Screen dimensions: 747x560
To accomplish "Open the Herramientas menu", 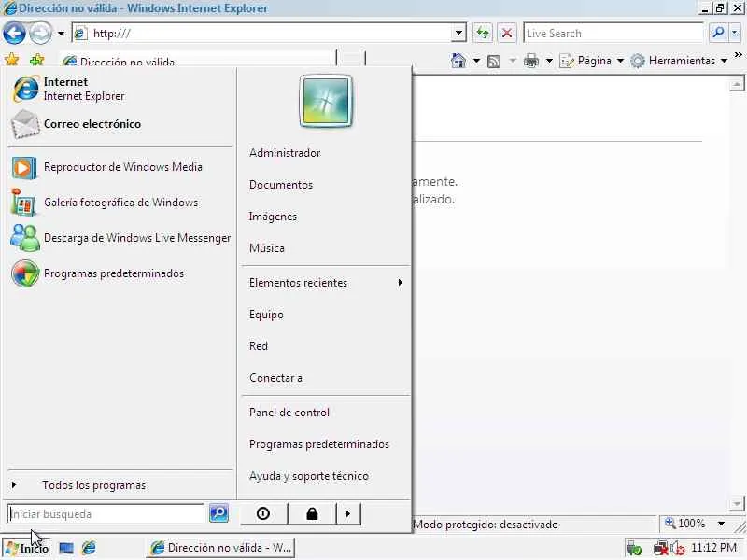I will [x=679, y=61].
